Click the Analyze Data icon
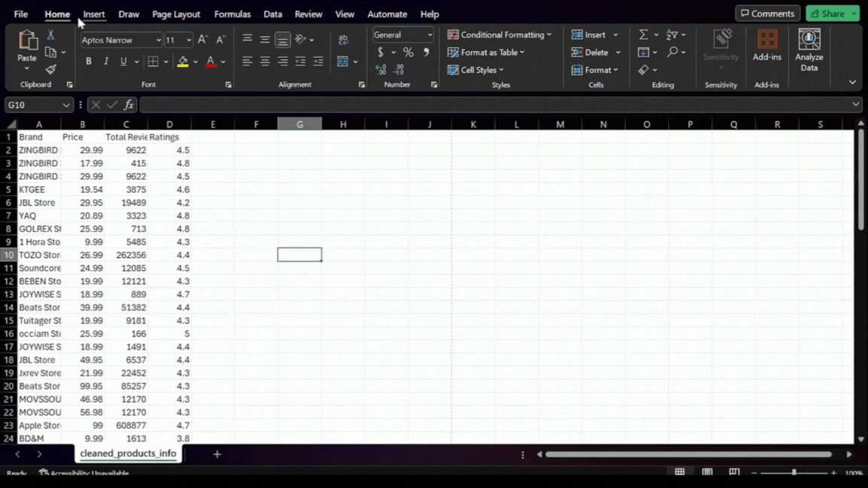This screenshot has width=868, height=488. [x=808, y=40]
